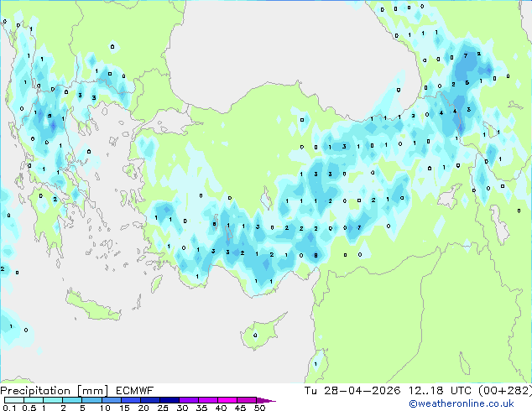
Task: Click the "ECMWF" model label
Action: [135, 391]
